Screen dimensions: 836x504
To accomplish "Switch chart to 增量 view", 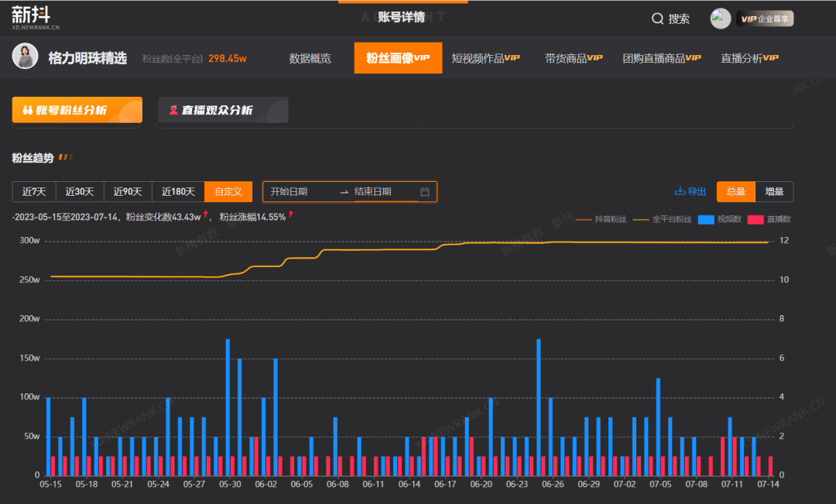I will (774, 192).
